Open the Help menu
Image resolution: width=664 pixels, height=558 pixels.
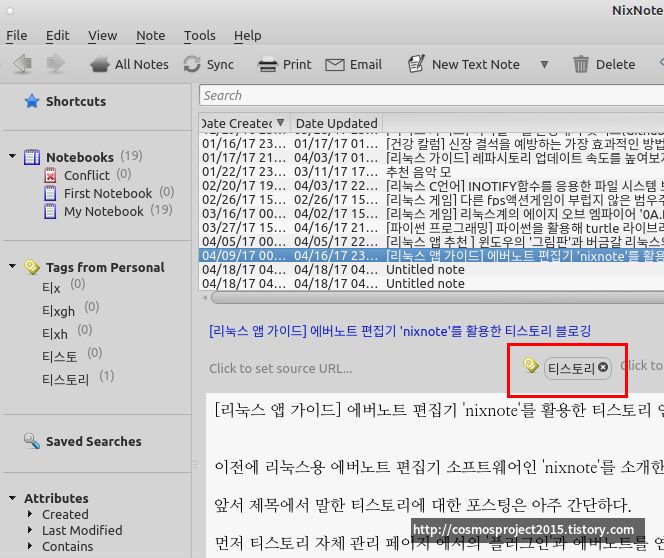248,36
